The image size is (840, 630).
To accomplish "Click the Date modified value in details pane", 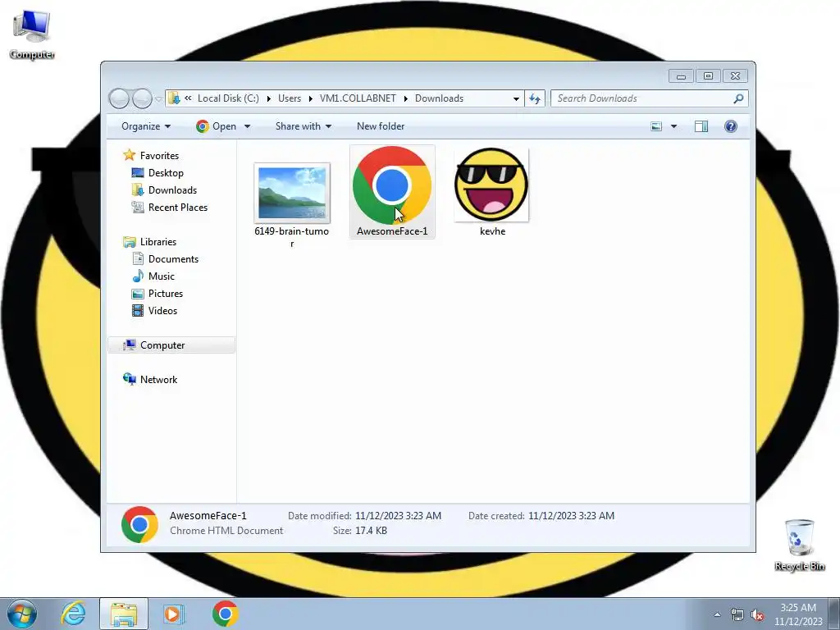I will (398, 516).
